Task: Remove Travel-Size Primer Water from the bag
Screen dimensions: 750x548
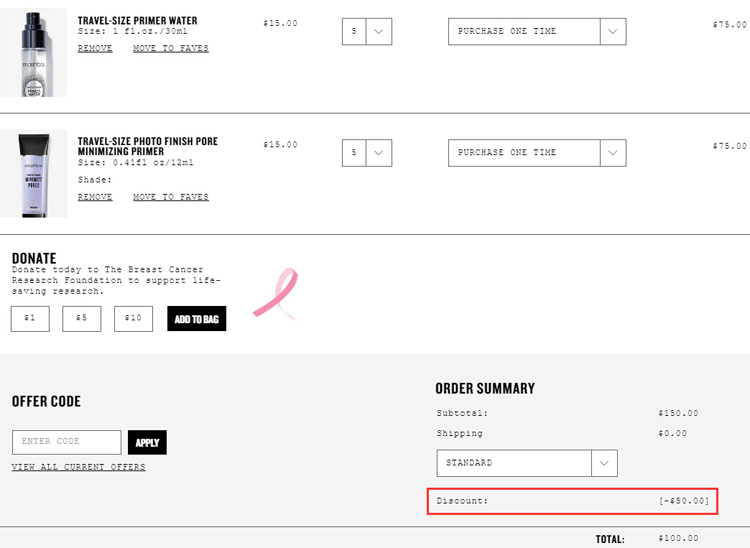Action: (95, 48)
